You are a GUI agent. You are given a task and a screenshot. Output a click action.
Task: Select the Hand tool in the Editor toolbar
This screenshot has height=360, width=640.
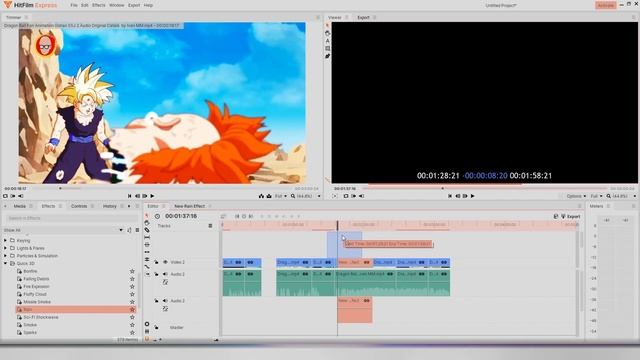[x=147, y=223]
